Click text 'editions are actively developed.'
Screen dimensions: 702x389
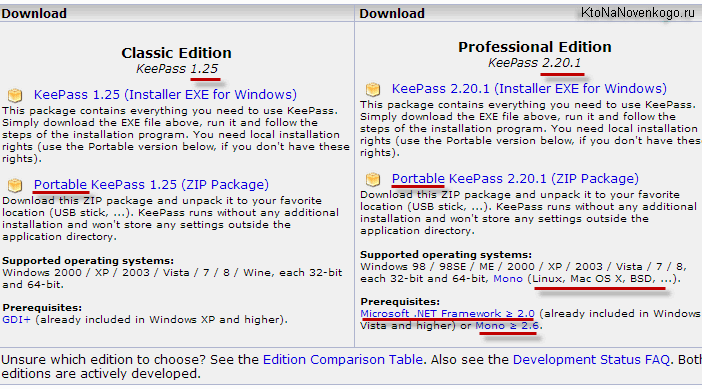point(101,374)
